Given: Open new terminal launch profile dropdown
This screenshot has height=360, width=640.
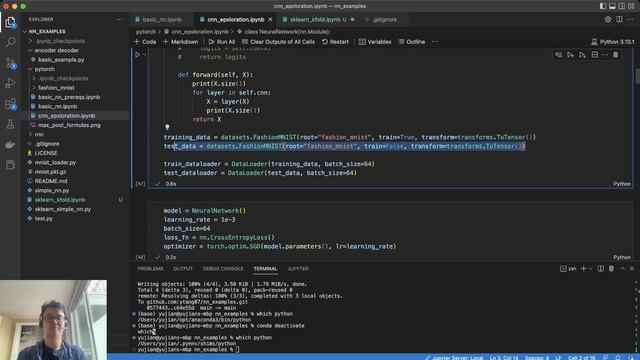Looking at the screenshot, I should pyautogui.click(x=591, y=269).
